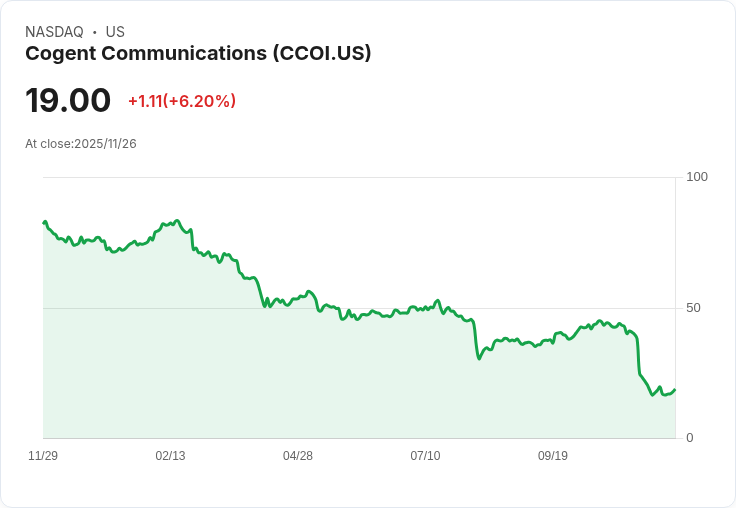Screen dimensions: 736x508
Task: Click the 0 y-axis label
Action: click(689, 438)
